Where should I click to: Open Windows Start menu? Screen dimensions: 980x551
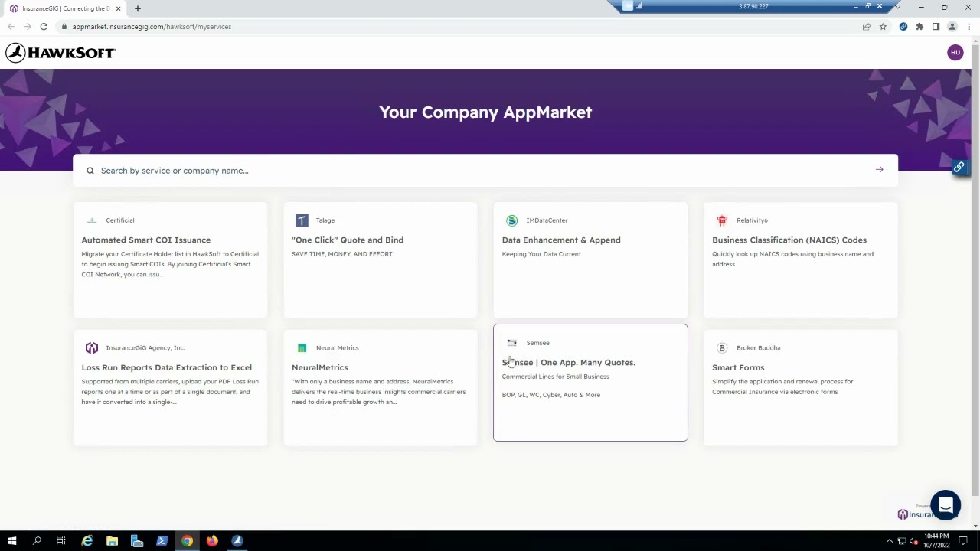point(11,541)
